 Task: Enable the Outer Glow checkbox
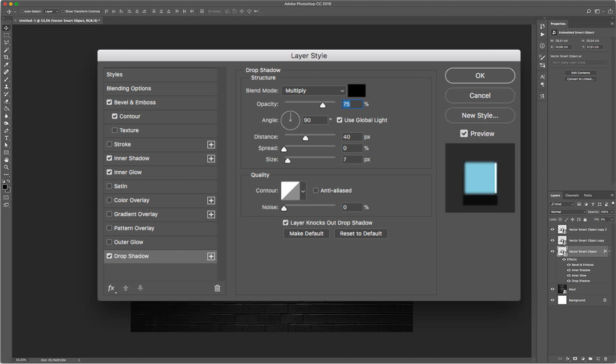click(109, 242)
